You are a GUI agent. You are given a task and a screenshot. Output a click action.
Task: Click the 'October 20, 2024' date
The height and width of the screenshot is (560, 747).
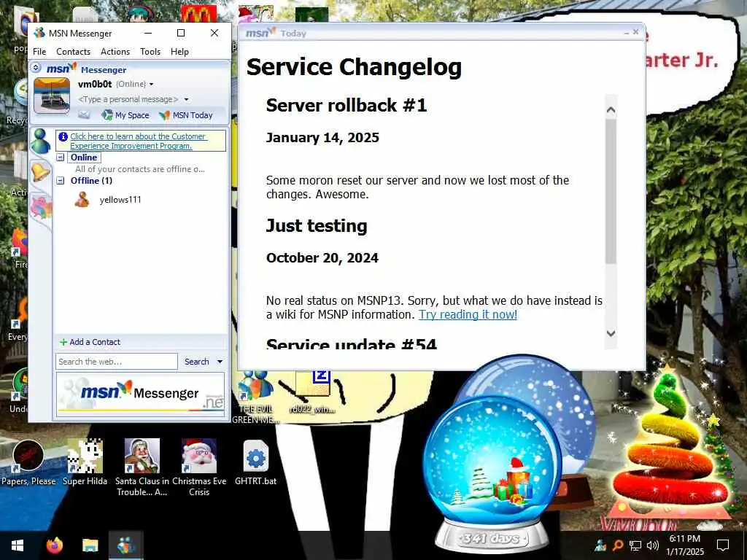322,258
